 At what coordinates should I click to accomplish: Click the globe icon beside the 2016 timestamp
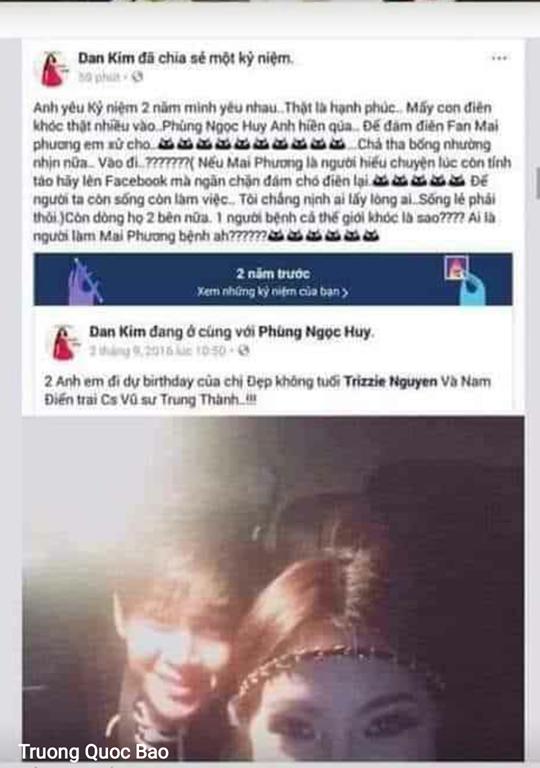(244, 351)
